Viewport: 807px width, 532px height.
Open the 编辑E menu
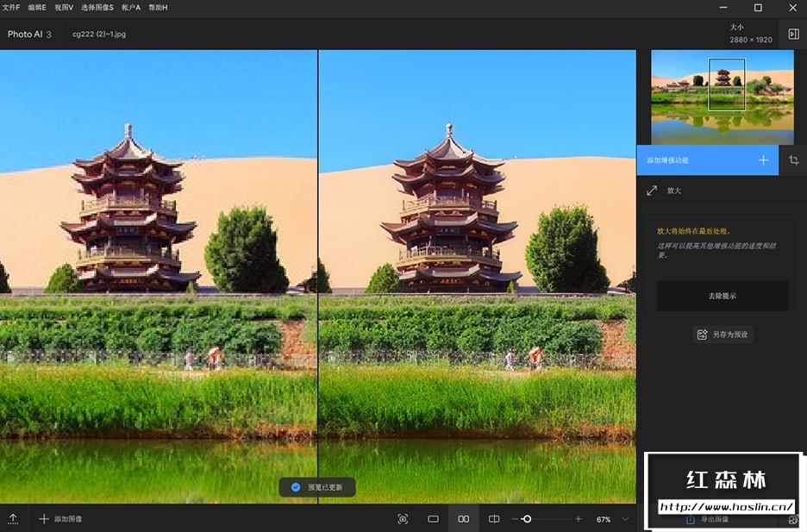tap(36, 7)
